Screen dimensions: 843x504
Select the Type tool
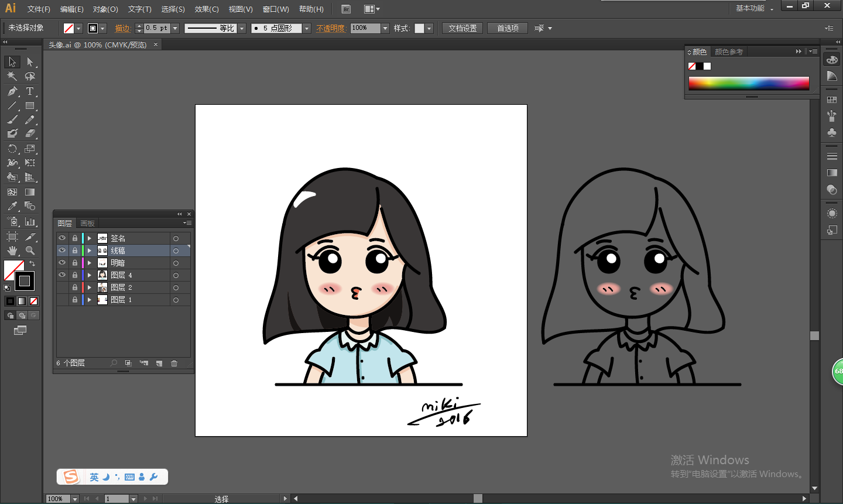coord(30,91)
